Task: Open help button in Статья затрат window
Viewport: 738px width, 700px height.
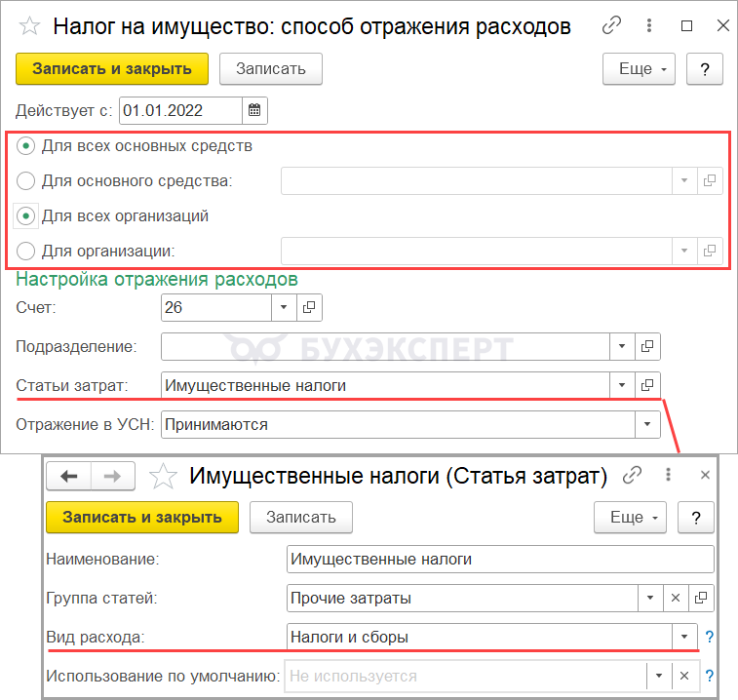Action: 696,518
